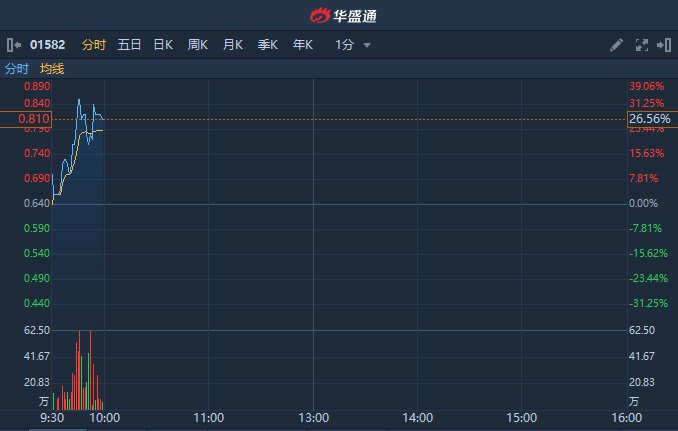Toggle the 分时 price line legend
Image resolution: width=678 pixels, height=431 pixels.
click(x=17, y=69)
